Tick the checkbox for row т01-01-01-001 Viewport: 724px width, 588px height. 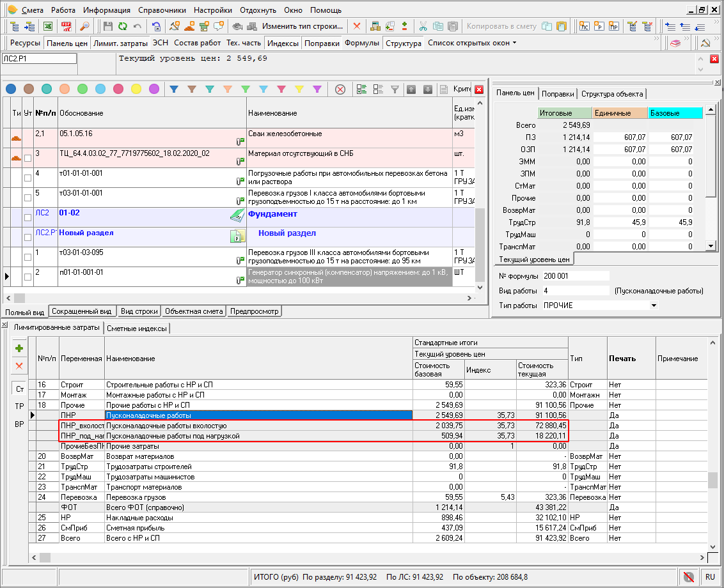click(x=28, y=178)
